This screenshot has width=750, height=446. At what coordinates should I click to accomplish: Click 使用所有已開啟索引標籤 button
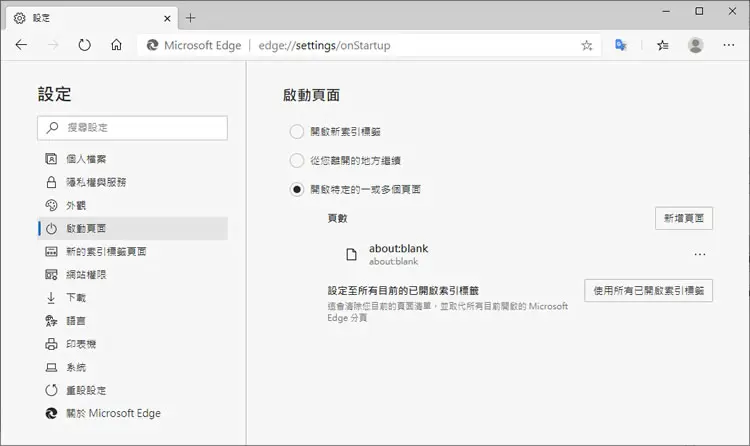(x=648, y=290)
